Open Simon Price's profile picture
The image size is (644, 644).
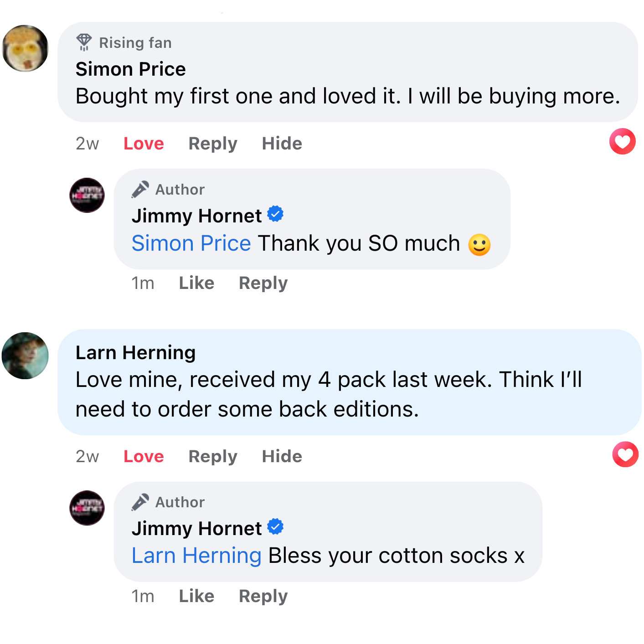26,48
